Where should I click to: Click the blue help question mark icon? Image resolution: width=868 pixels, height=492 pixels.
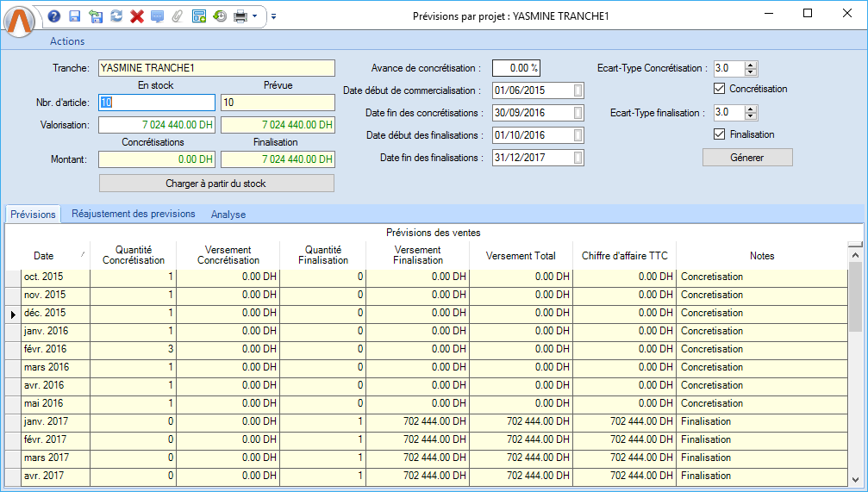(x=54, y=16)
